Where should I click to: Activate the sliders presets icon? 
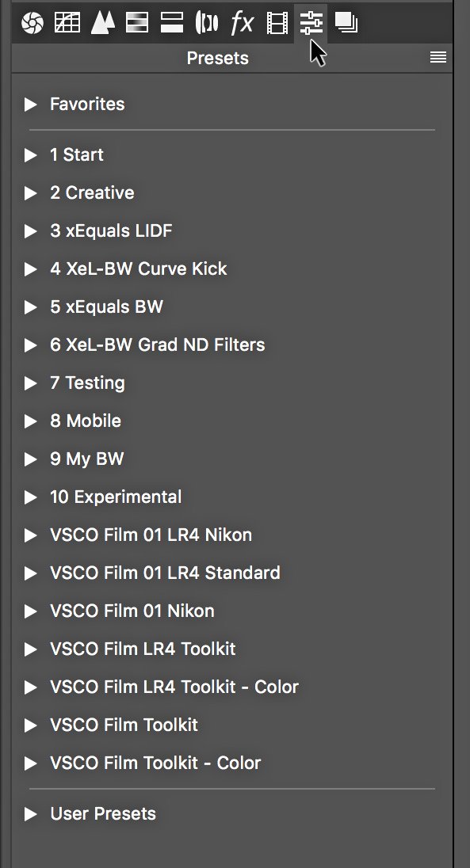(311, 22)
